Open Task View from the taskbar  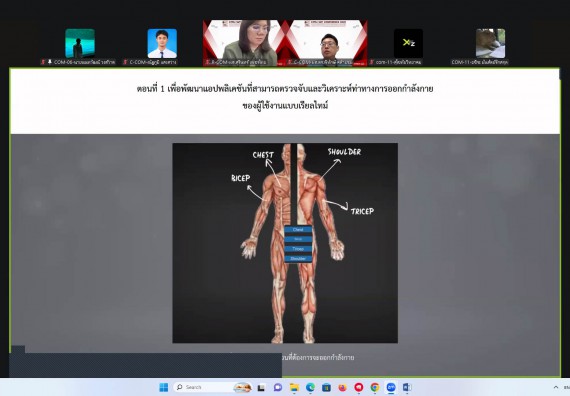[261, 388]
